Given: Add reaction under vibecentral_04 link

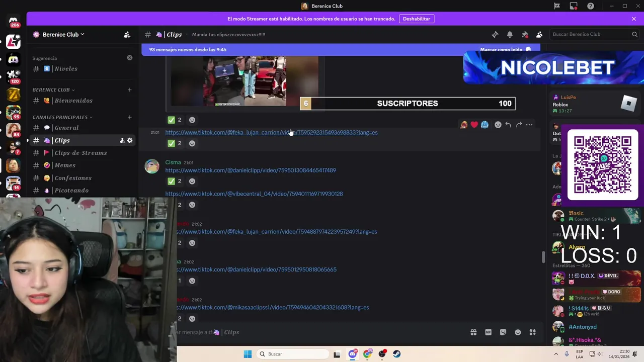Looking at the screenshot, I should pyautogui.click(x=192, y=205).
